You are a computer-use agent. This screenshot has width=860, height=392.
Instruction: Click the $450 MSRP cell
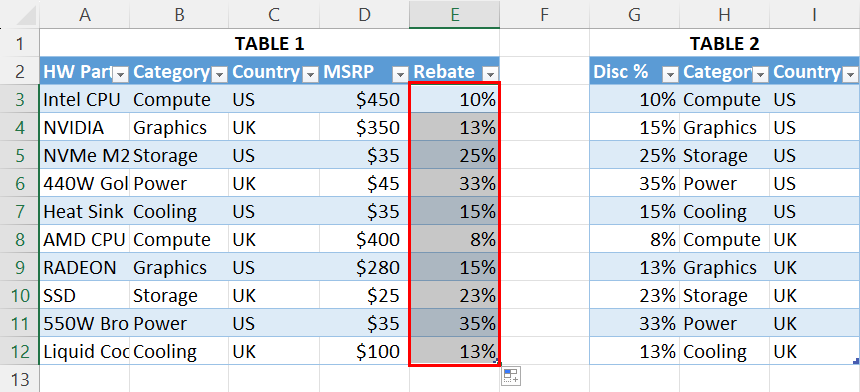coord(364,99)
